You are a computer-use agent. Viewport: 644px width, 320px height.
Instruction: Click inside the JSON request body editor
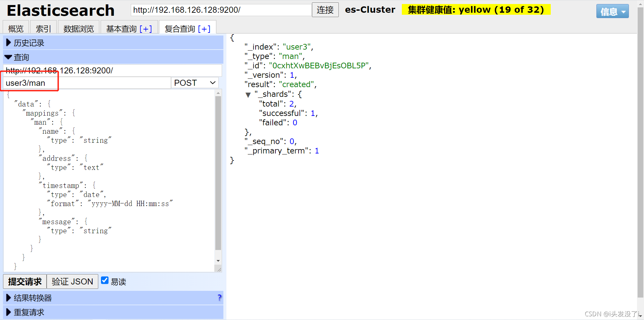(109, 181)
